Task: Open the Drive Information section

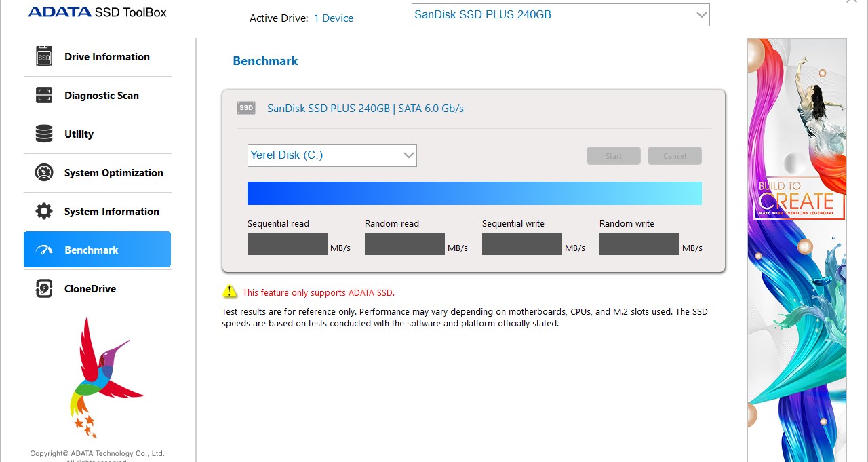Action: (98, 57)
